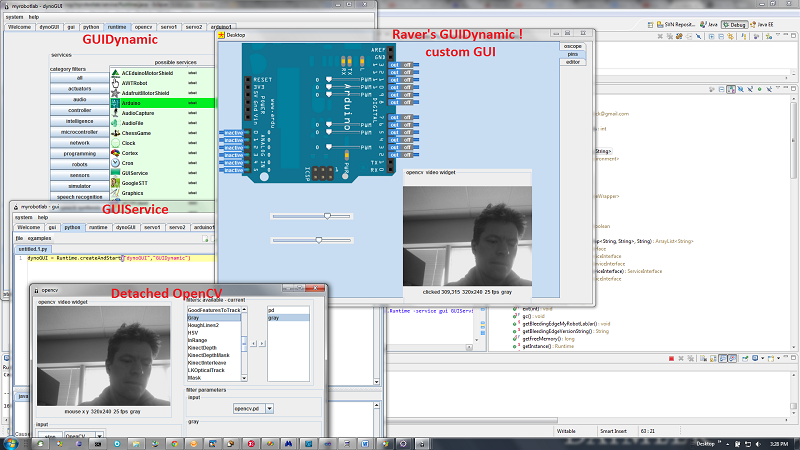Screen dimensions: 800x450
Task: Click the available filters list scroll-up arrow
Action: point(244,310)
